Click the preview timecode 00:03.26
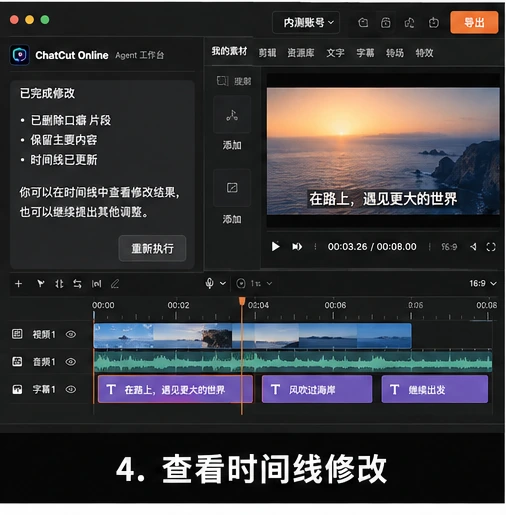506x515 pixels. pos(347,247)
